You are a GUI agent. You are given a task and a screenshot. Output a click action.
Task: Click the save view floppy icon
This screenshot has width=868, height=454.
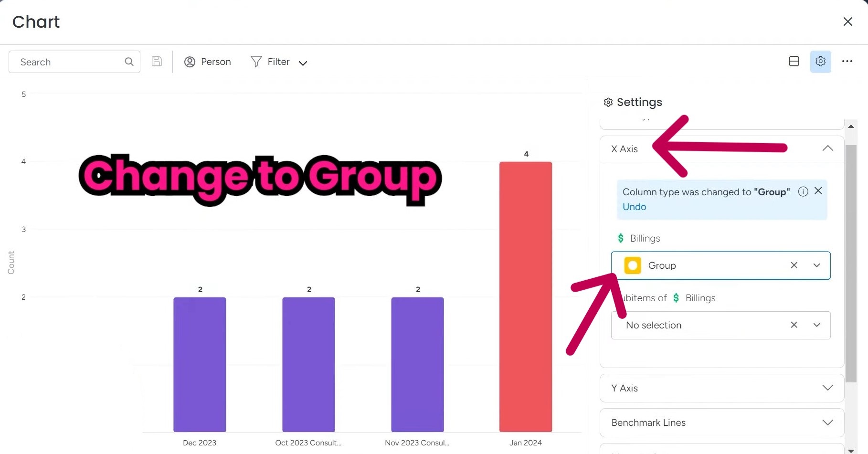tap(157, 61)
